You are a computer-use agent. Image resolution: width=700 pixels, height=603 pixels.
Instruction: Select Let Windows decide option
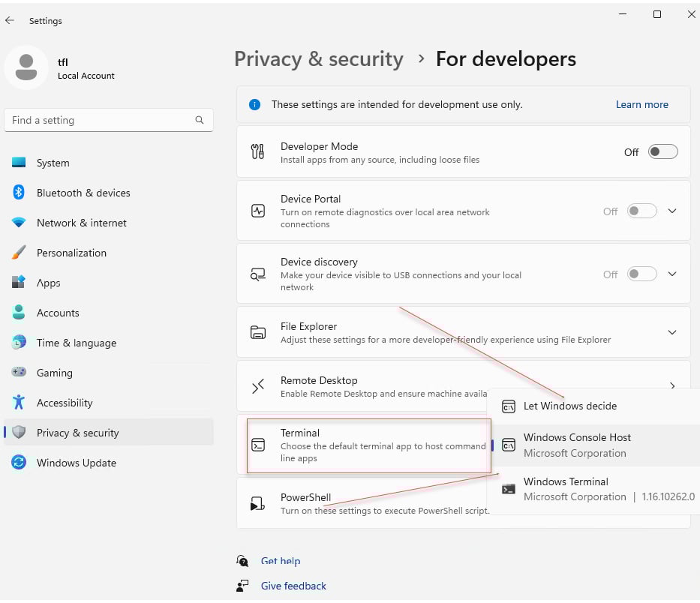pyautogui.click(x=594, y=406)
